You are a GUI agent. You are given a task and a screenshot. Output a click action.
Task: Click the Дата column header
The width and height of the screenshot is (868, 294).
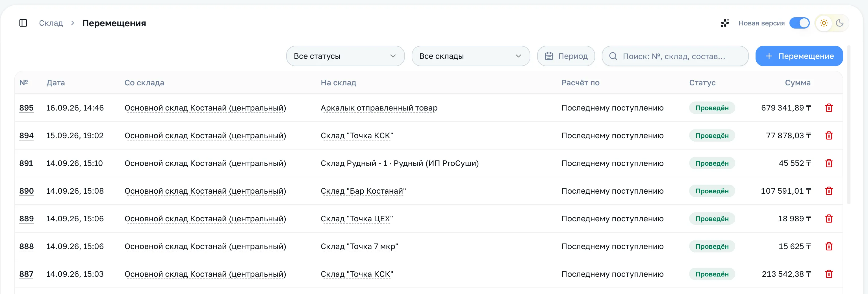[56, 83]
